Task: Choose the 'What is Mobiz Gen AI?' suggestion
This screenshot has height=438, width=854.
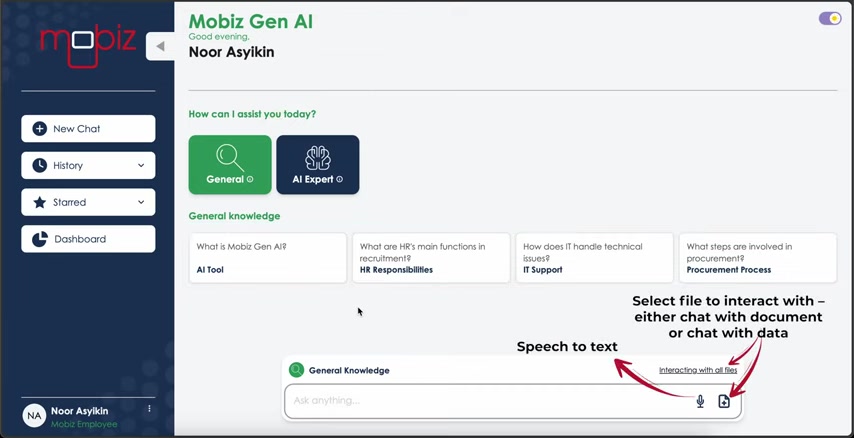Action: [x=267, y=258]
